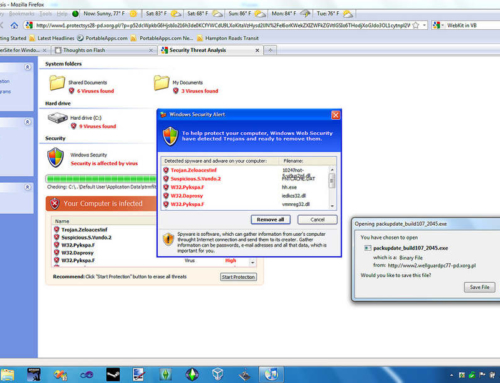Open the first PortableApps.com bookmark
Image resolution: width=500 pixels, height=383 pixels.
pyautogui.click(x=102, y=38)
